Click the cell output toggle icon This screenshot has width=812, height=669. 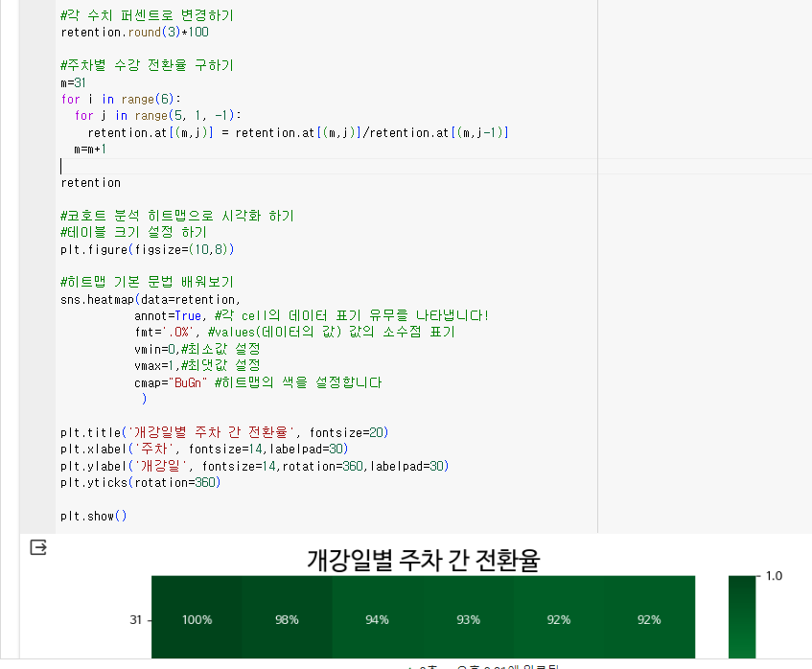(38, 547)
